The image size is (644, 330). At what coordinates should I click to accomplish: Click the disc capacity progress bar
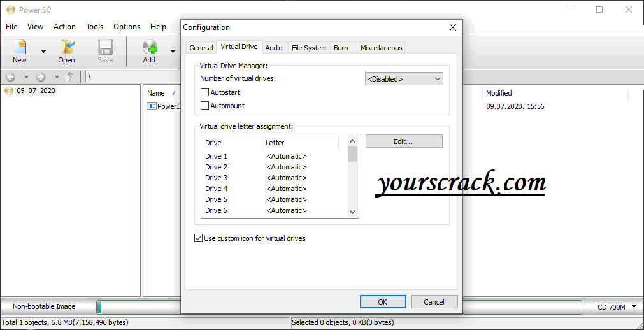coord(339,306)
